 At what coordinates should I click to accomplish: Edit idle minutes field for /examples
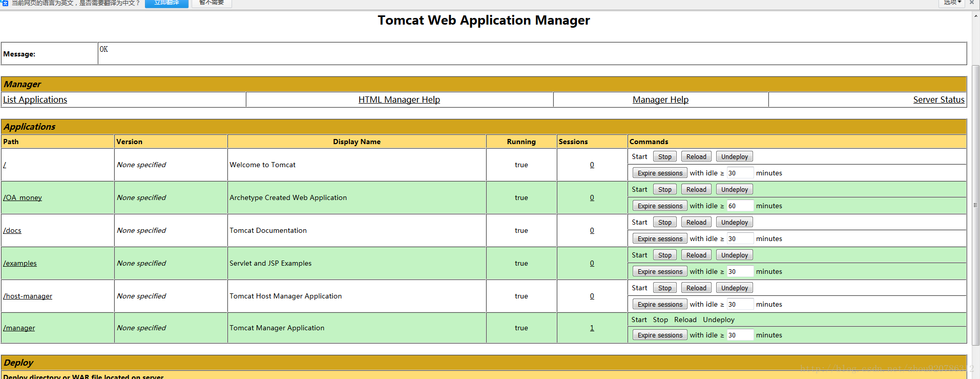pyautogui.click(x=740, y=271)
